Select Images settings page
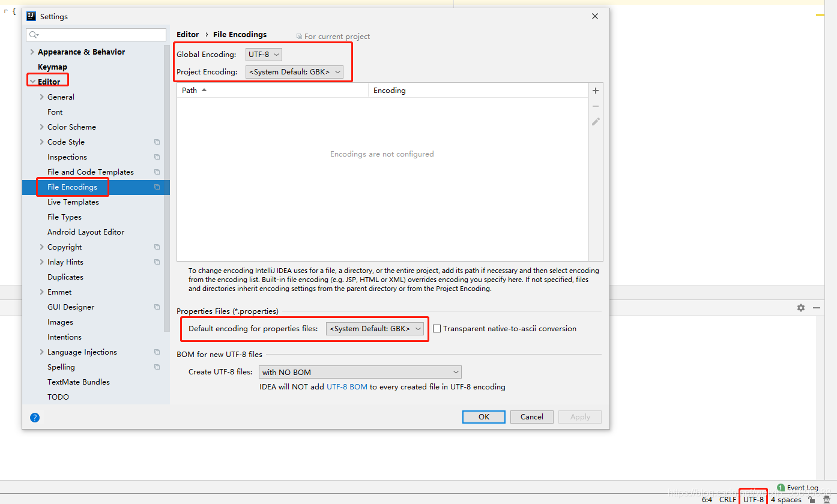This screenshot has height=504, width=837. [60, 322]
